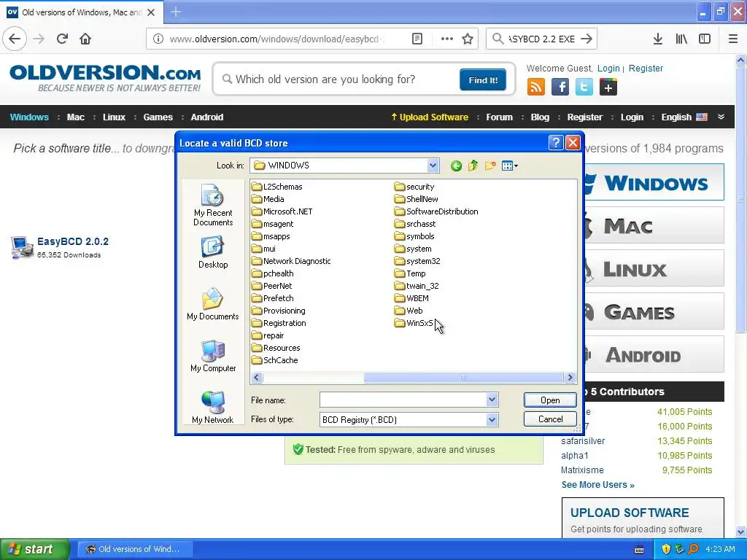
Task: Go back to last folder in dialog
Action: click(x=456, y=166)
